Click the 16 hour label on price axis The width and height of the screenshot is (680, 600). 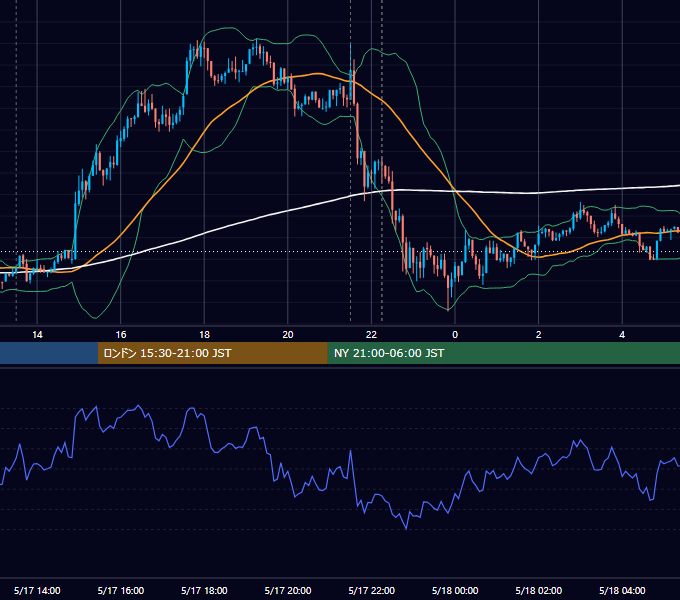121,335
